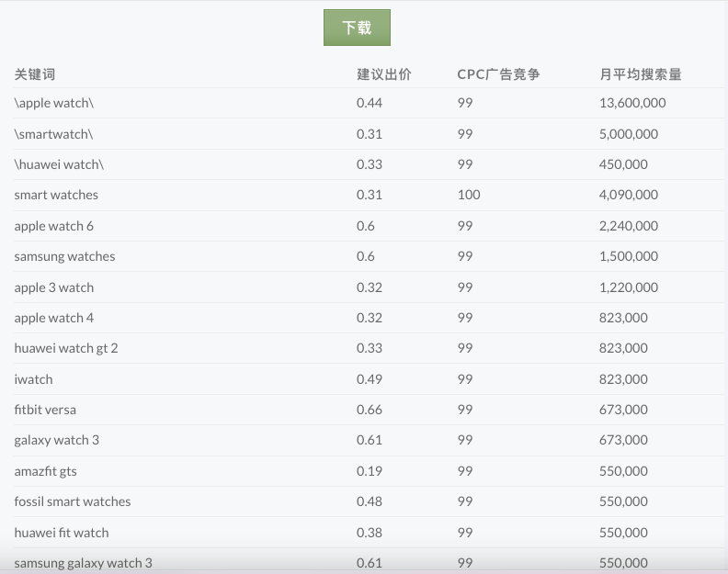
Task: Click search volume 2,240,000
Action: (629, 226)
